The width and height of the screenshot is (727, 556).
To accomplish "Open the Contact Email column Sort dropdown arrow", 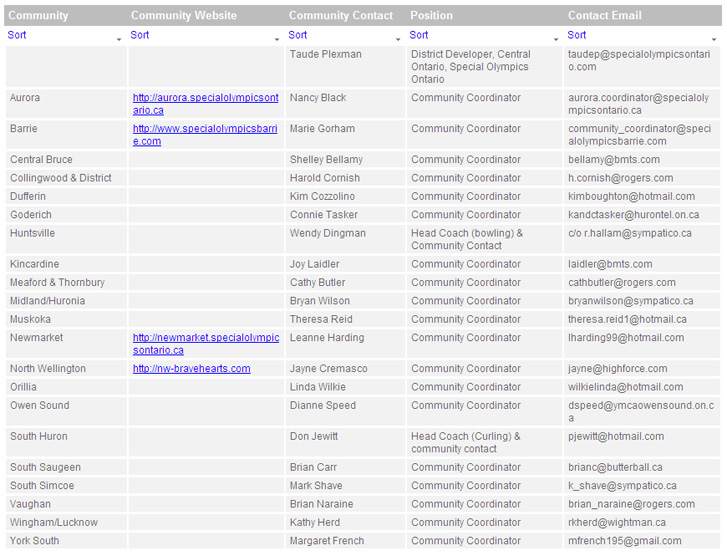I will pyautogui.click(x=714, y=39).
